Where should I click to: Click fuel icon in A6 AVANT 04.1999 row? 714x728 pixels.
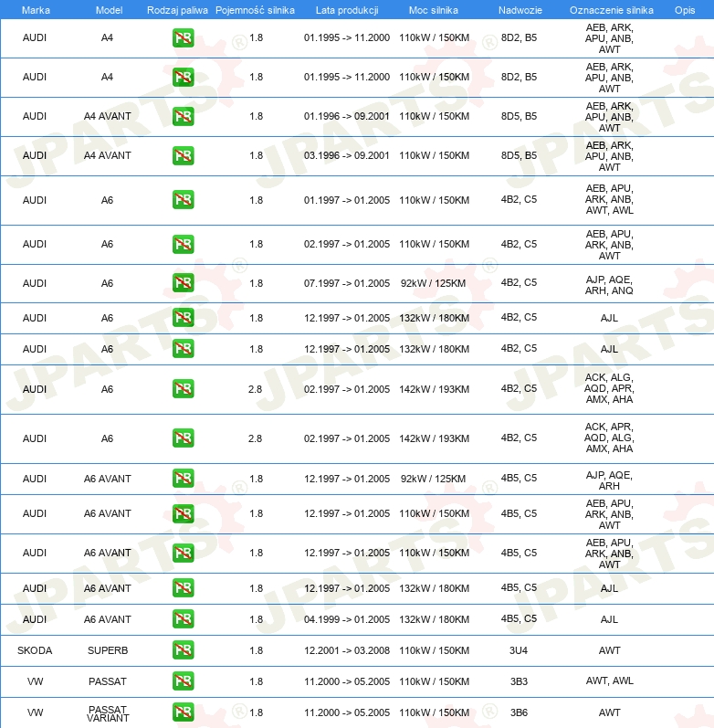tap(183, 619)
